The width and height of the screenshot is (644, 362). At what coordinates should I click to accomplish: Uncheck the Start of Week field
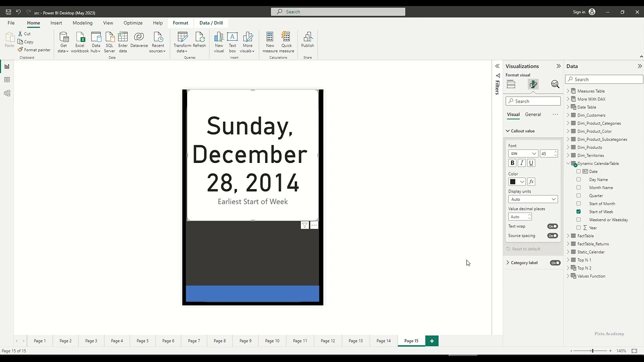pos(579,212)
